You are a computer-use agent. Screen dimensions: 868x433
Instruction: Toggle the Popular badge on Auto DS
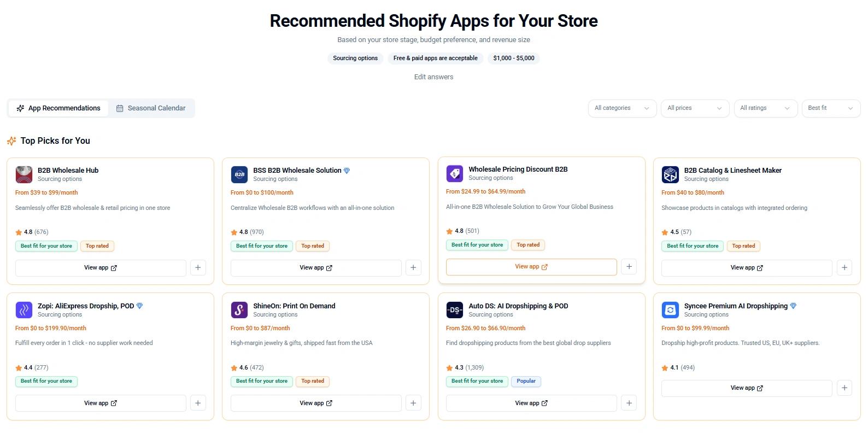point(526,381)
